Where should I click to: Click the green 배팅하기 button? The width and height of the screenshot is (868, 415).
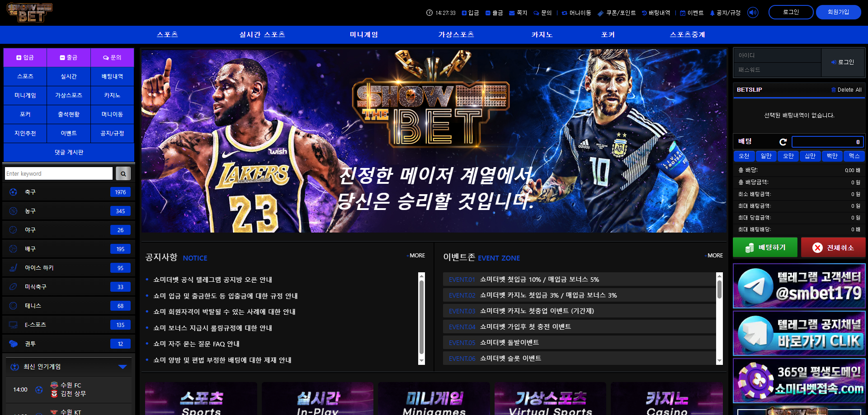(765, 247)
